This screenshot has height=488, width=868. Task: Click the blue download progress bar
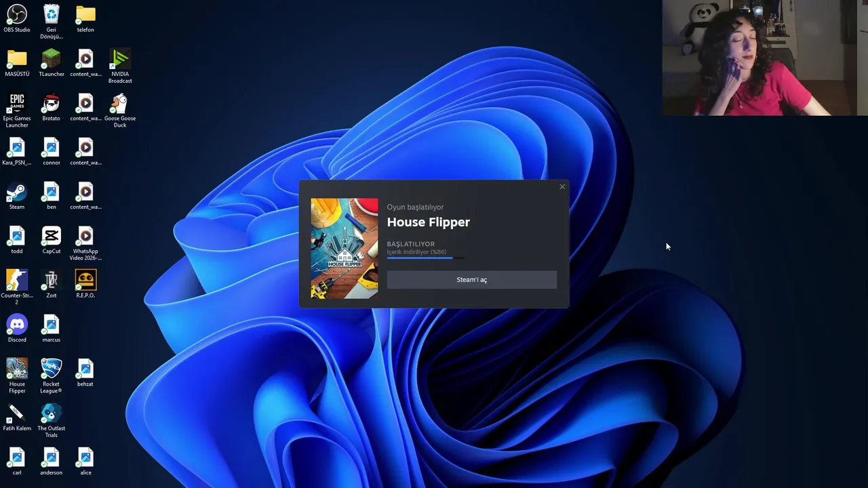[420, 258]
